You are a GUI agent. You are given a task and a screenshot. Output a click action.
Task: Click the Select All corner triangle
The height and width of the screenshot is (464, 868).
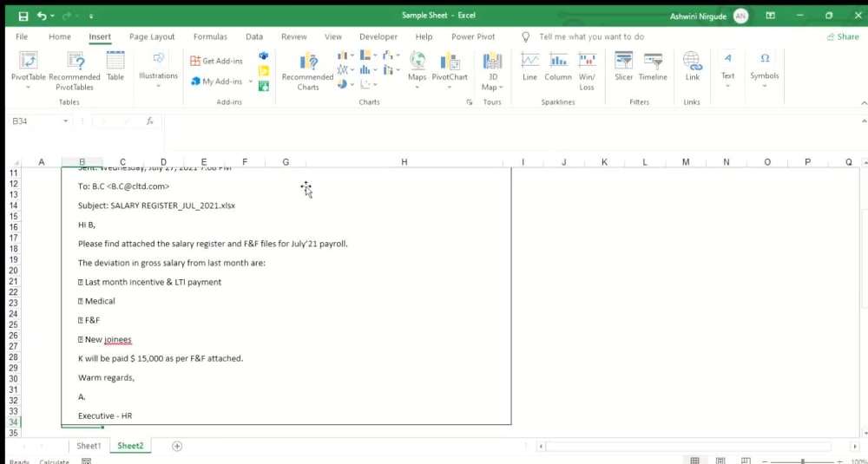point(16,162)
